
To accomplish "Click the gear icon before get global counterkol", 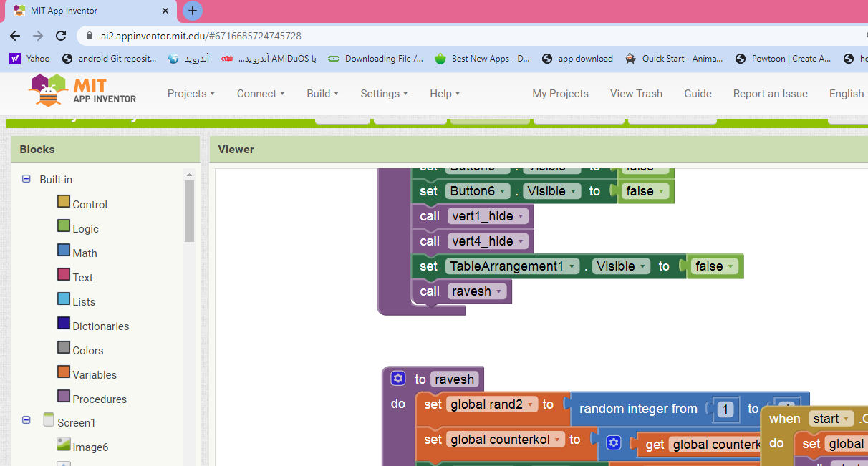I will (613, 444).
